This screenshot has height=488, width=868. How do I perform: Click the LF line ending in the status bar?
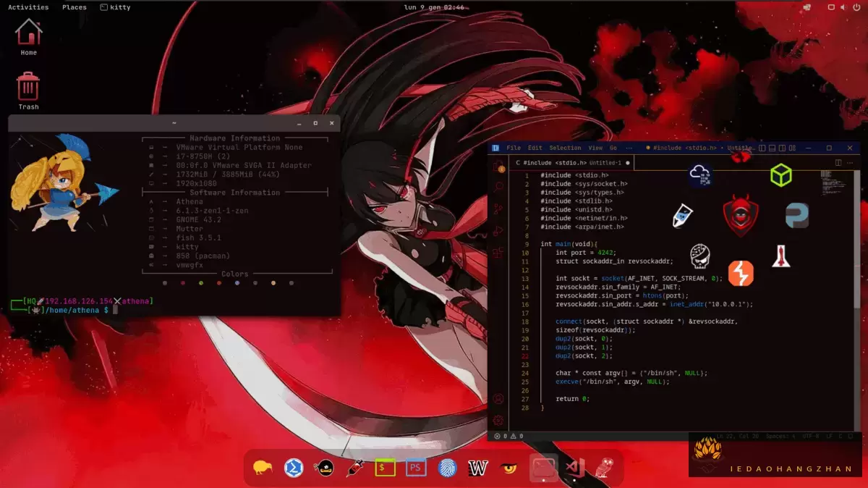[x=829, y=436]
